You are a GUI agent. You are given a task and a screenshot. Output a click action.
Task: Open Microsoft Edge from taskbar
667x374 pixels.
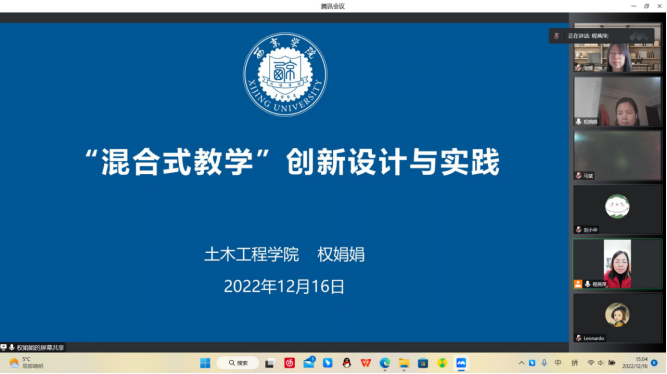coord(385,363)
